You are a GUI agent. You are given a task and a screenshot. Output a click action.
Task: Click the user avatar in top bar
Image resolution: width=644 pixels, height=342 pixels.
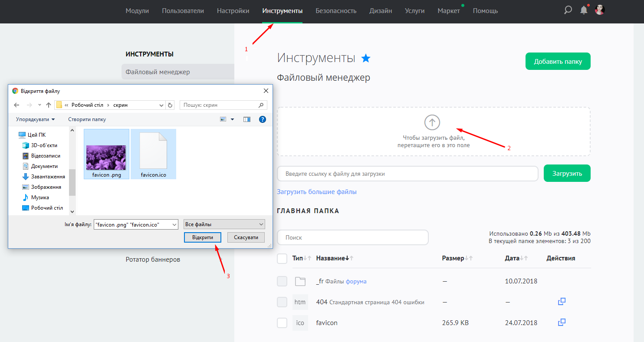pyautogui.click(x=600, y=10)
